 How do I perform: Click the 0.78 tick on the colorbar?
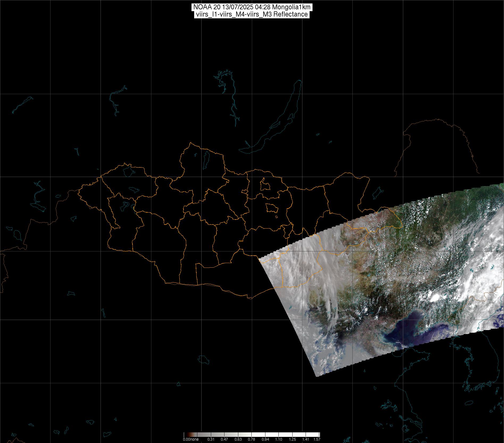click(x=251, y=439)
